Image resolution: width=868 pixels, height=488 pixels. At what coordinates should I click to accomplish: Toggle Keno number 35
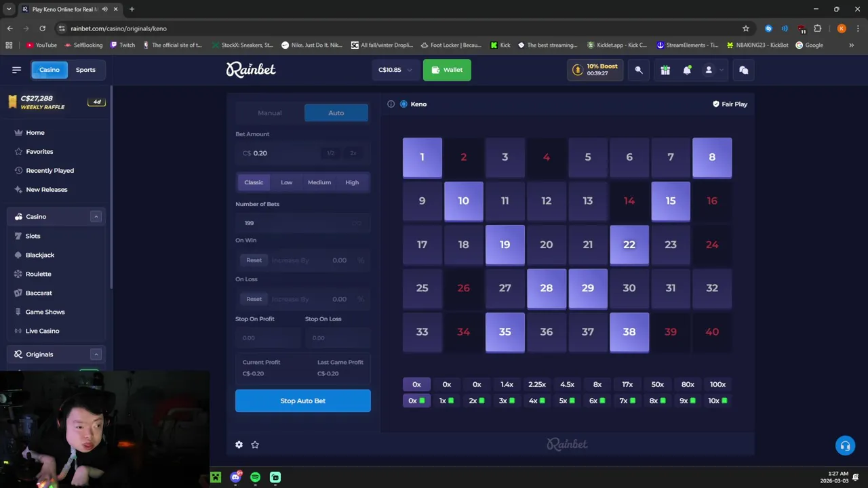tap(505, 332)
